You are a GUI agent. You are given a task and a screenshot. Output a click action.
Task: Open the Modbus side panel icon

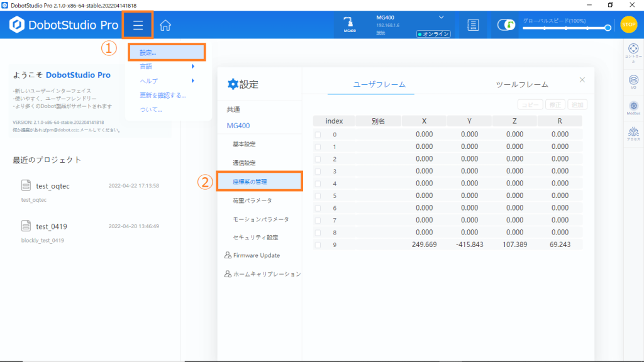[x=633, y=108]
